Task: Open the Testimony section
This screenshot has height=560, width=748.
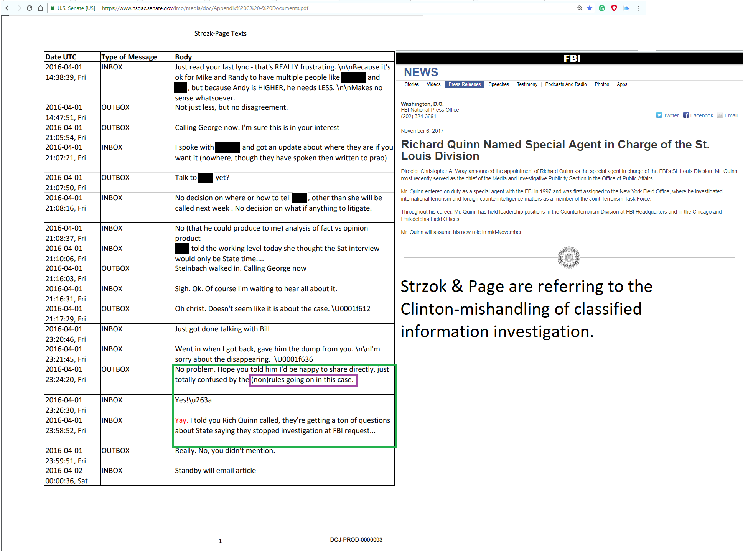Action: (x=527, y=84)
